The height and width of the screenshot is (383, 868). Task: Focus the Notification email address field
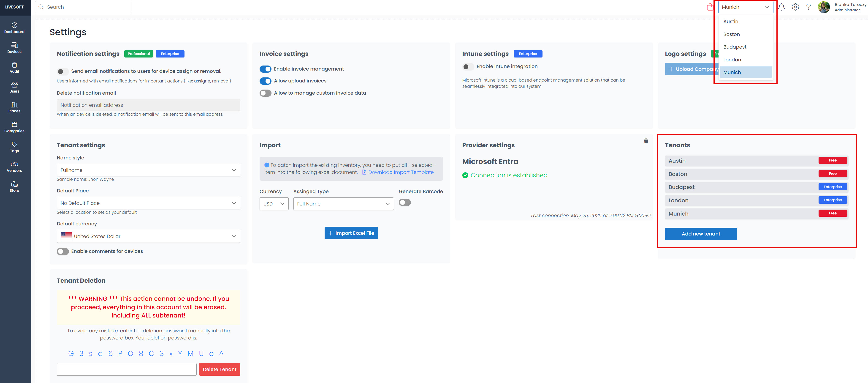tap(148, 105)
